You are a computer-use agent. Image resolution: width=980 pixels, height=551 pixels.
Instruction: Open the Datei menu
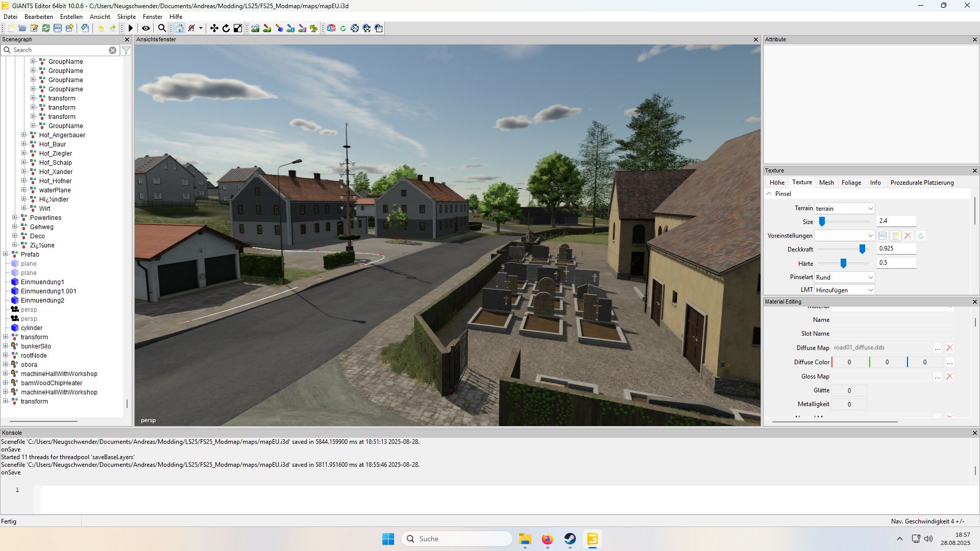(x=10, y=17)
